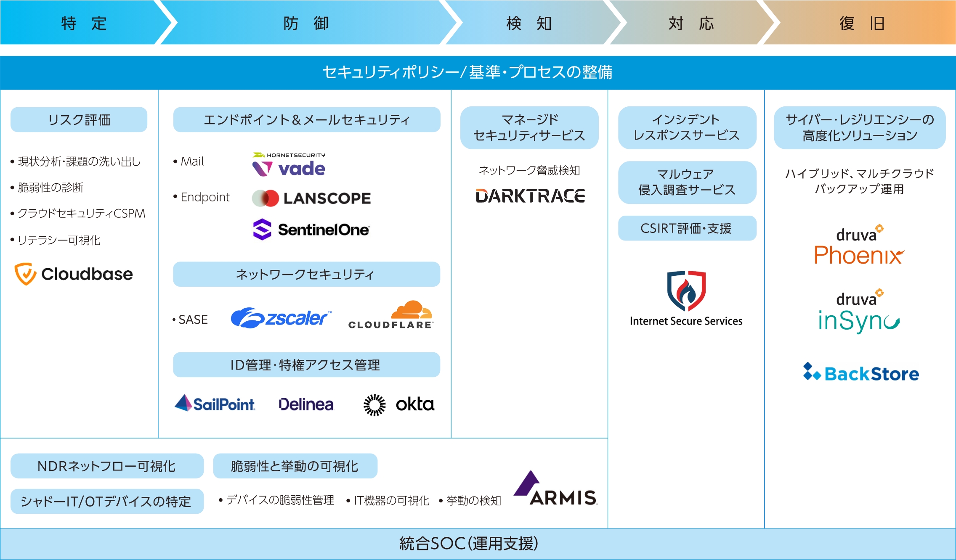Image resolution: width=956 pixels, height=560 pixels.
Task: Click the セキュリティポリシー/基準・プロセスの整備 banner
Action: (x=478, y=72)
